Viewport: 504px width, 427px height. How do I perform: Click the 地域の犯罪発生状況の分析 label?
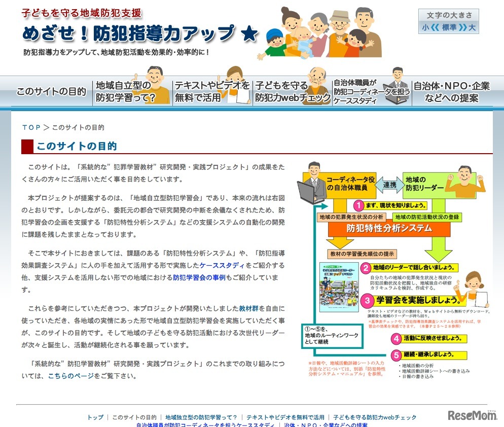(352, 217)
